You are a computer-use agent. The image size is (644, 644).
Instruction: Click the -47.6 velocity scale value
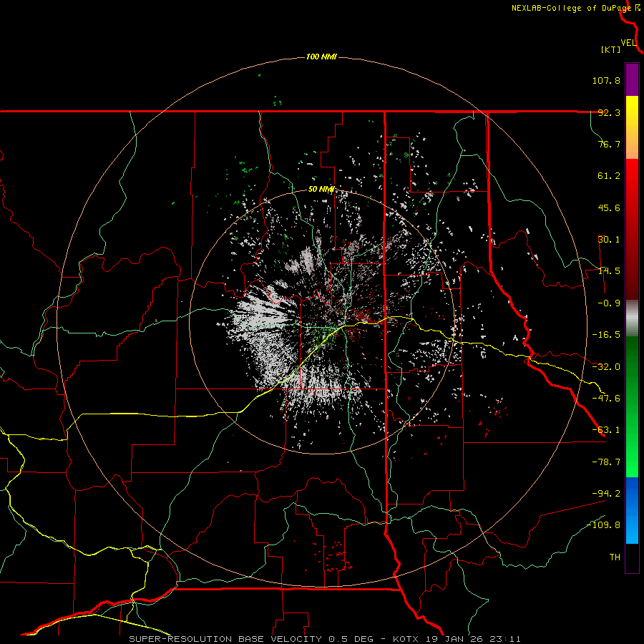(606, 399)
